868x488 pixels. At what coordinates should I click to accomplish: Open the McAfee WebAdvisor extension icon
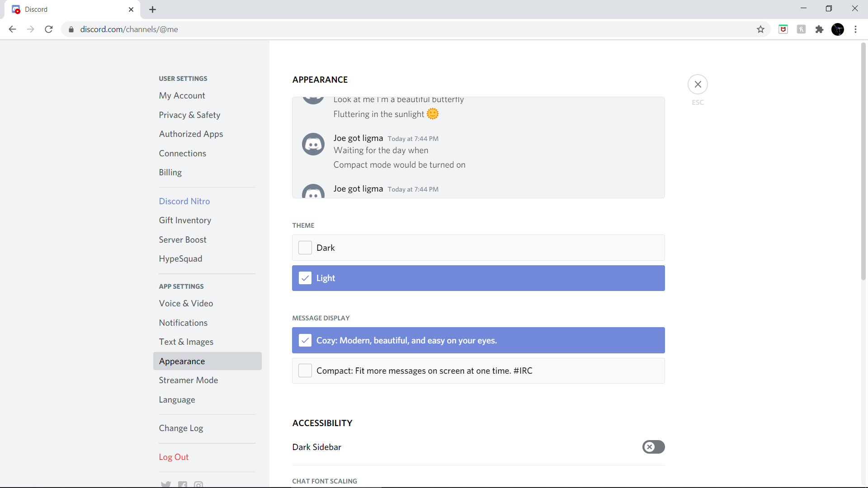(783, 29)
